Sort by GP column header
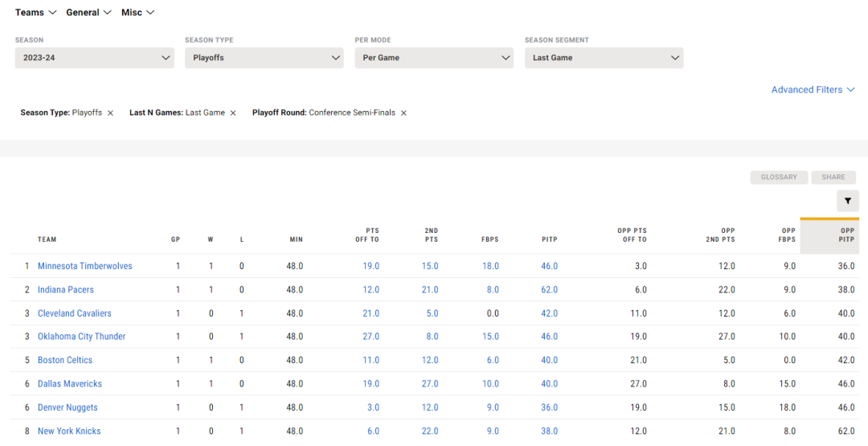Viewport: 868px width, 446px height. pos(175,239)
